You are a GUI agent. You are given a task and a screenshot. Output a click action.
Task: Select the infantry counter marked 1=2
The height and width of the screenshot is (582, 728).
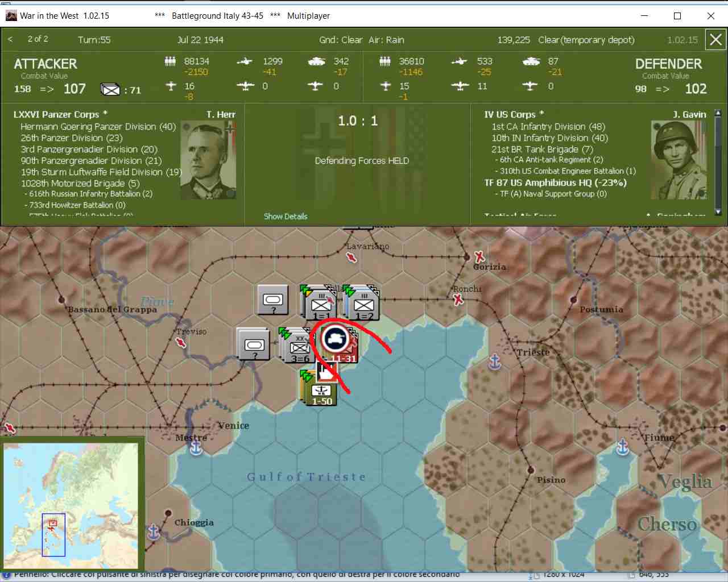[363, 305]
